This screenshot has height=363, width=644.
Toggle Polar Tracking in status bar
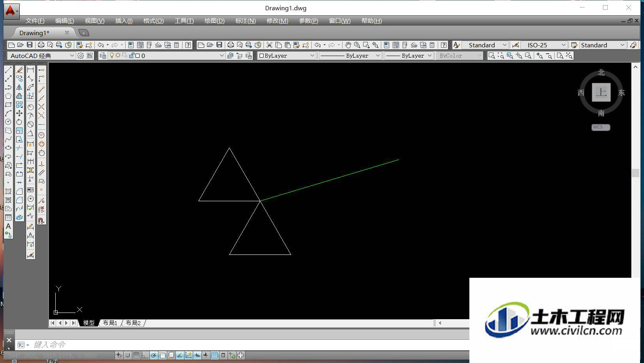click(x=154, y=356)
